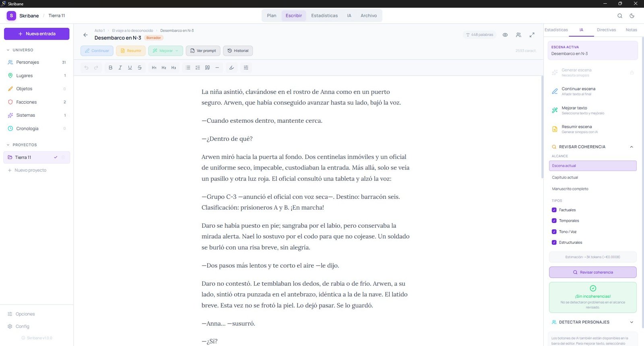Click the Resumir button
This screenshot has height=346, width=644.
[131, 51]
